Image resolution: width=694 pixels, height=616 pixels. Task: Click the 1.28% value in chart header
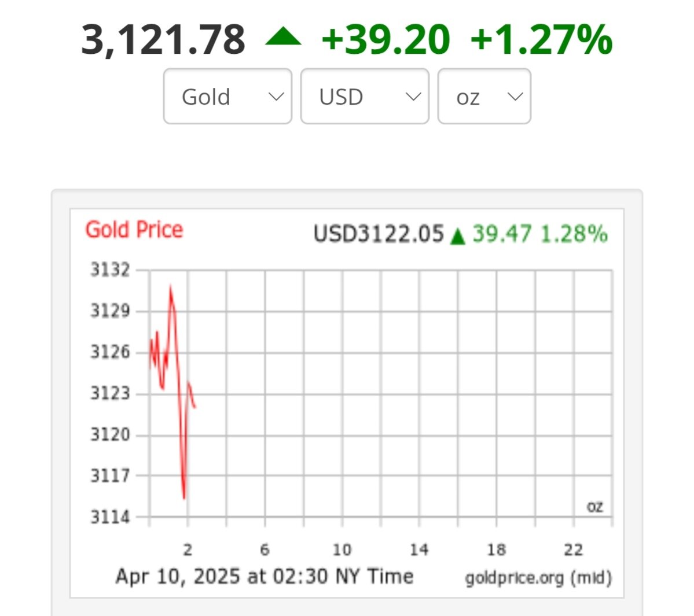pyautogui.click(x=574, y=234)
